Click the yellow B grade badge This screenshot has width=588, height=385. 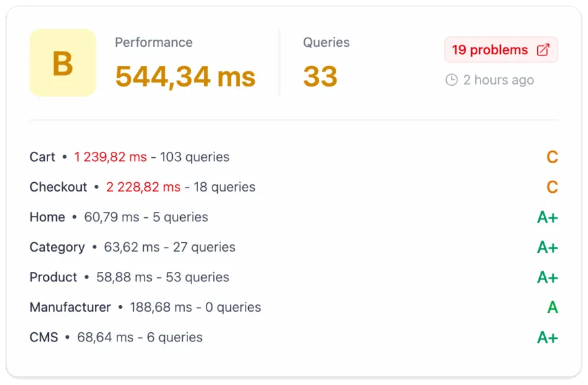click(63, 63)
